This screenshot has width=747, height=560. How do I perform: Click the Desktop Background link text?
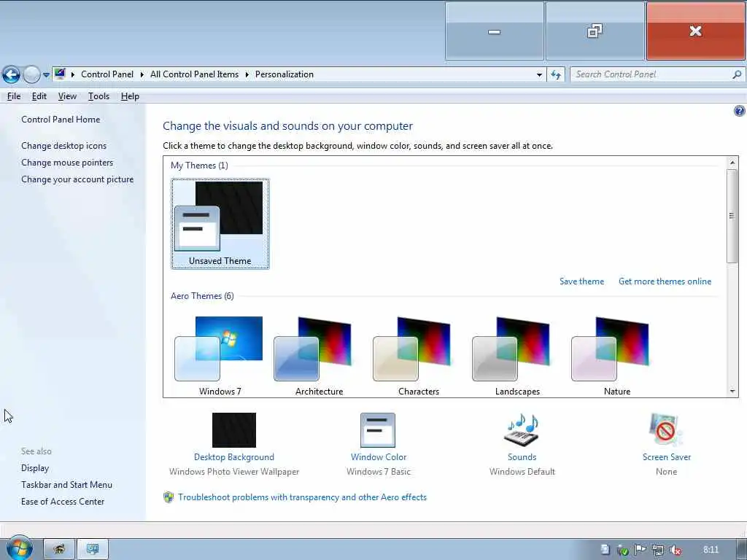(x=234, y=457)
